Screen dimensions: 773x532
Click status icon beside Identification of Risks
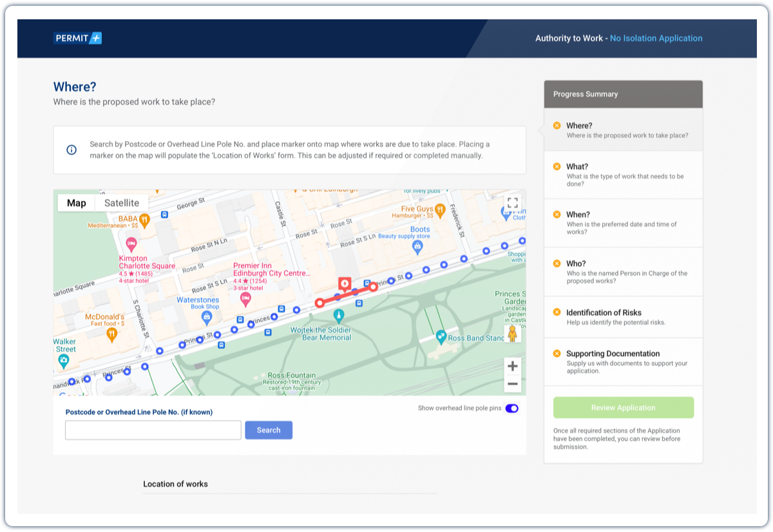(x=557, y=312)
